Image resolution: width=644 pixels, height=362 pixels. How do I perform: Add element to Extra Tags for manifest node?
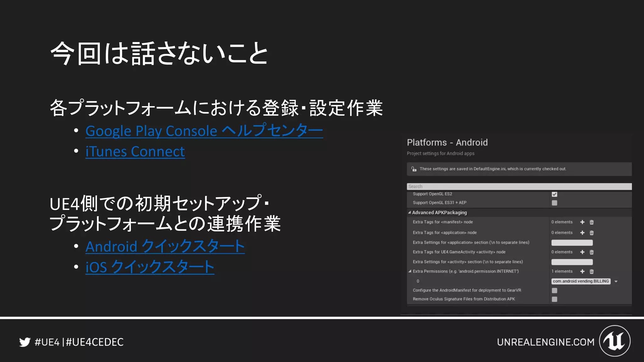click(582, 222)
